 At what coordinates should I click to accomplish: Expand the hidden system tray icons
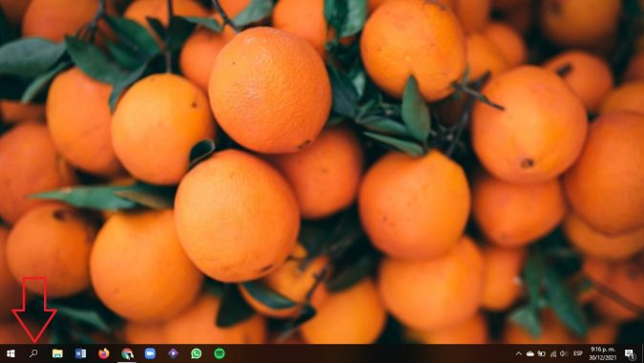coord(519,353)
